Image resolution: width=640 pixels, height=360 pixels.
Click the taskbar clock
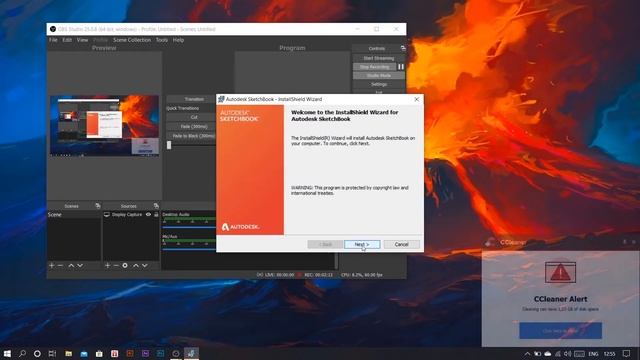pos(609,354)
